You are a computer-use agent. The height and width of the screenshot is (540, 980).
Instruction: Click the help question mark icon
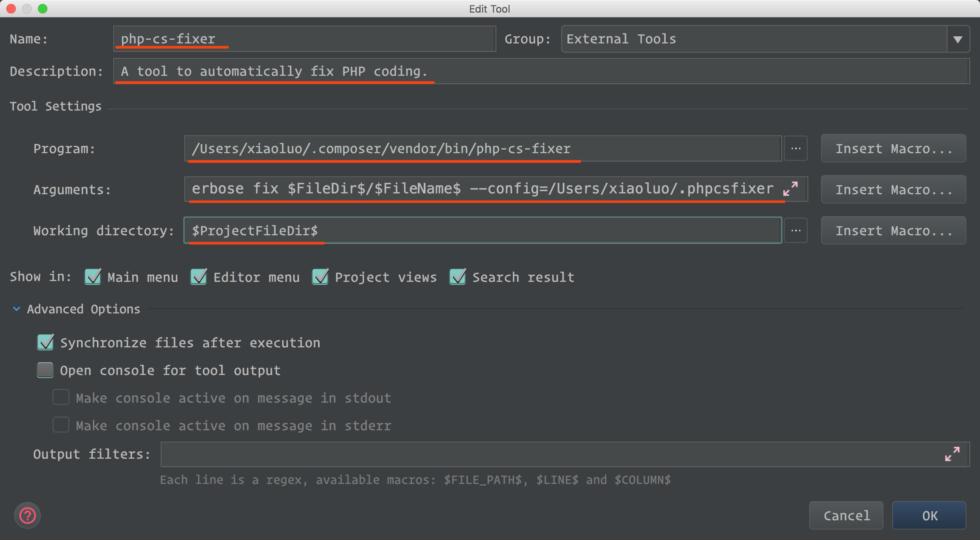27,515
